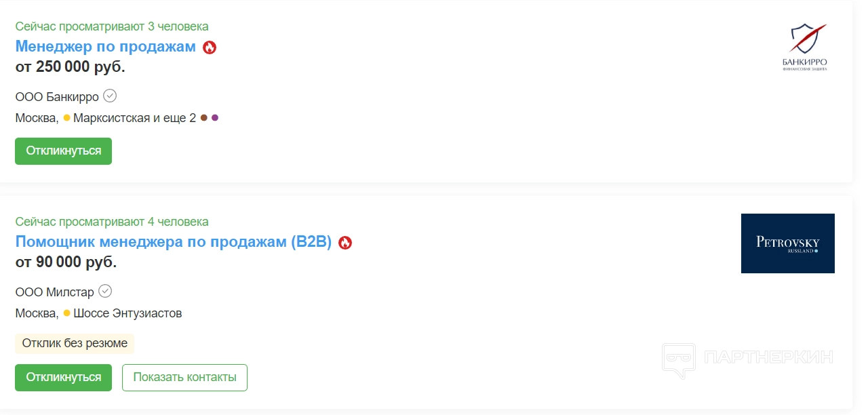Viewport: 868px width, 415px height.
Task: Expand the Марксистская и еще 2 stations
Action: coord(134,118)
